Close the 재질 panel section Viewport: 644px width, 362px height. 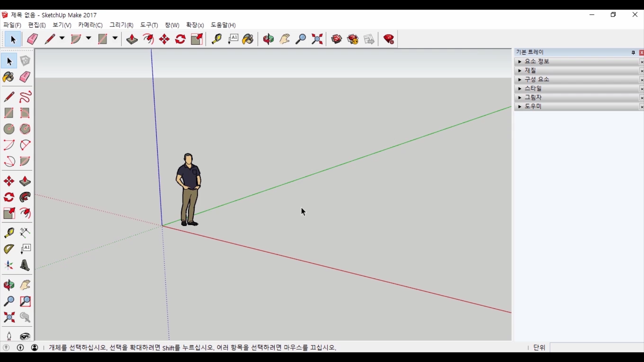coord(641,71)
